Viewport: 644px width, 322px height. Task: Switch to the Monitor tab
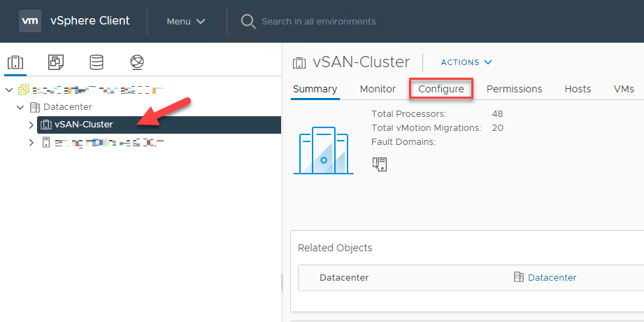click(378, 89)
